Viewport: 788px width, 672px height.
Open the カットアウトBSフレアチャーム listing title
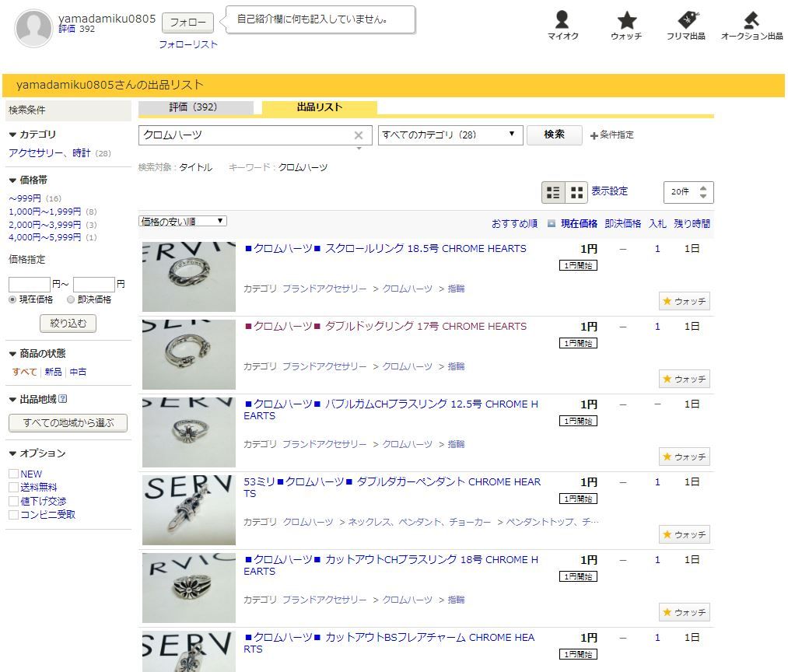pos(389,643)
